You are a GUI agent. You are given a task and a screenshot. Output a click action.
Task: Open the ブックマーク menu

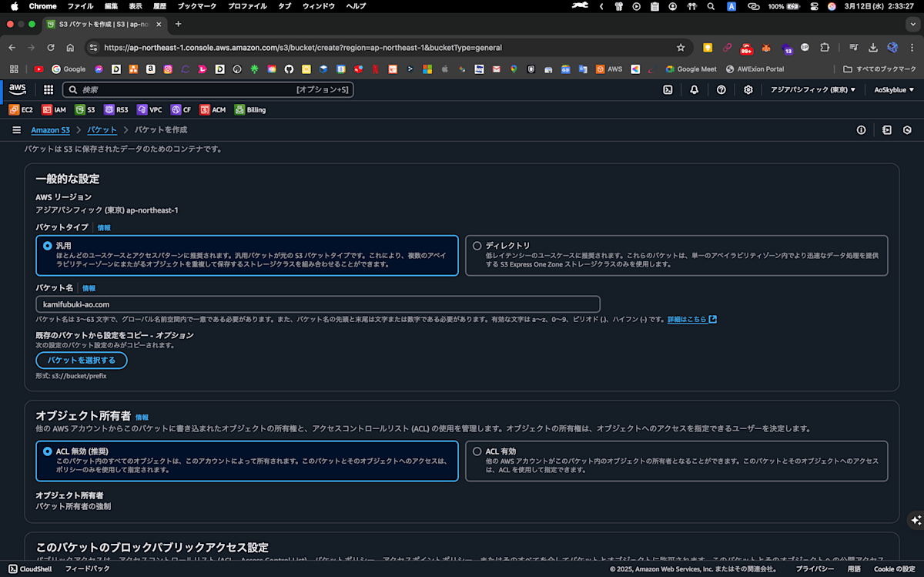[197, 6]
